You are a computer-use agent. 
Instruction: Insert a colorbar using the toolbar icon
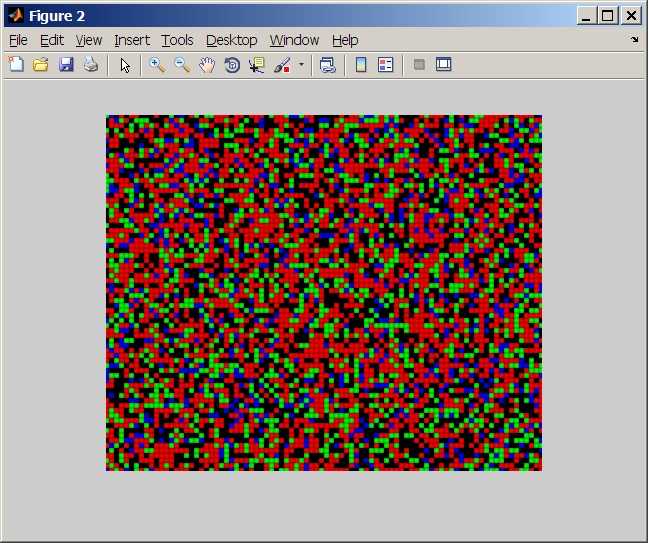361,65
